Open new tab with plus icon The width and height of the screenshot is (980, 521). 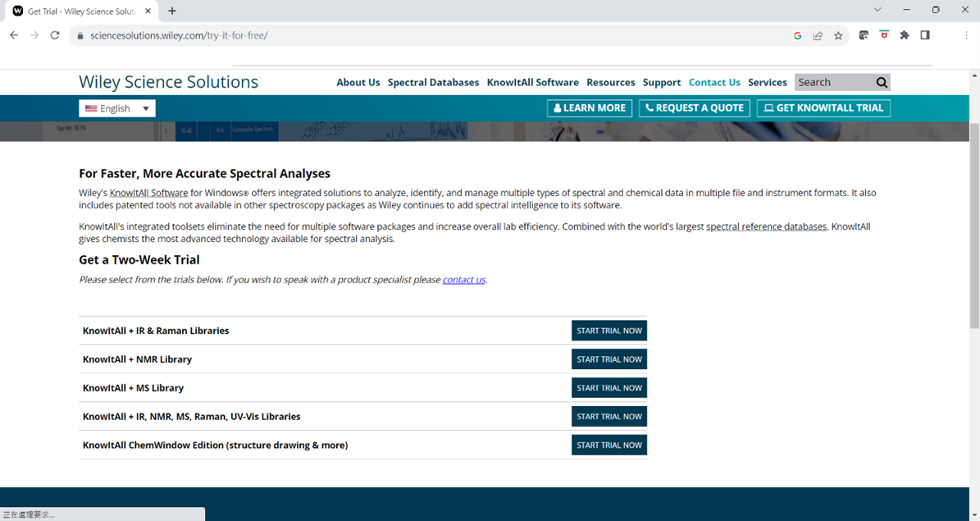[x=172, y=11]
